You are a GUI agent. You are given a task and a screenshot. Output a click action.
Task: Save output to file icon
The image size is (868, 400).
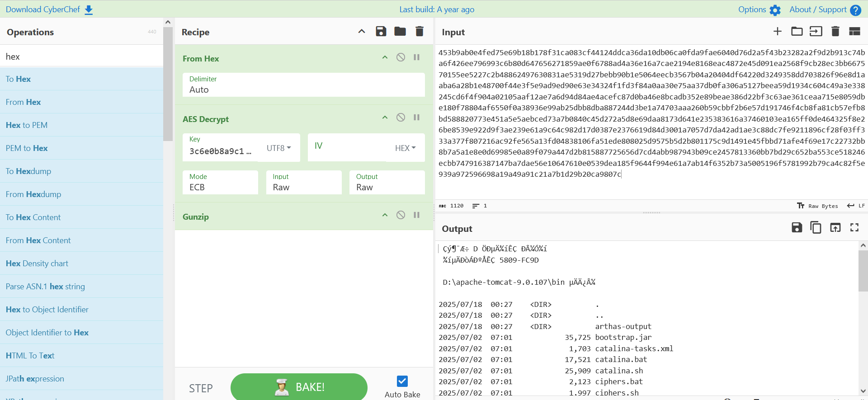pyautogui.click(x=797, y=227)
